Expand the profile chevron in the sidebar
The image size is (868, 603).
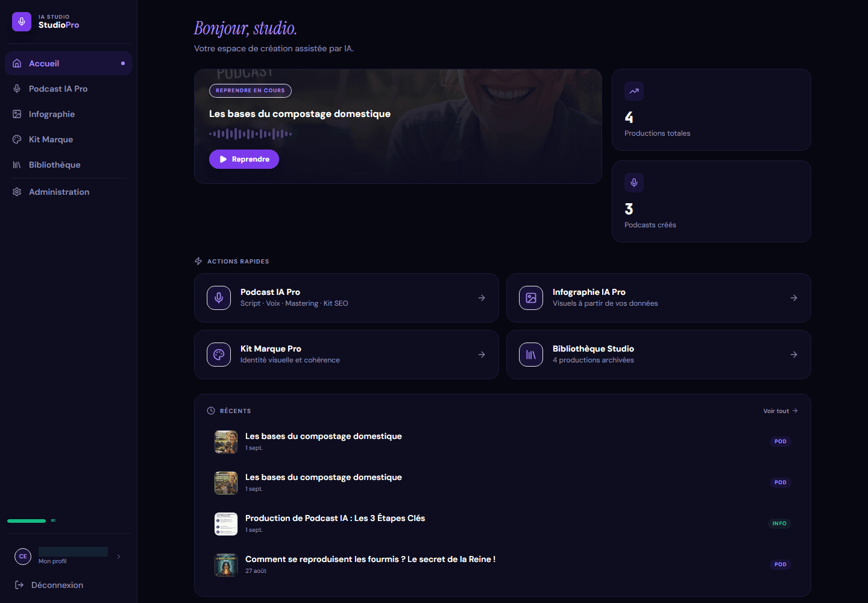coord(119,556)
